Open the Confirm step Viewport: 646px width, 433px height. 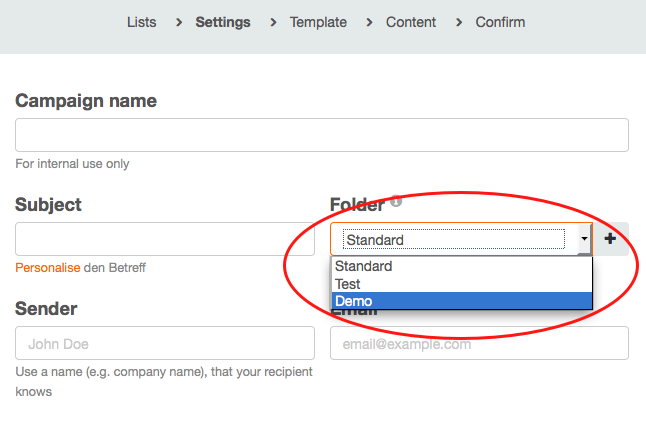coord(500,22)
